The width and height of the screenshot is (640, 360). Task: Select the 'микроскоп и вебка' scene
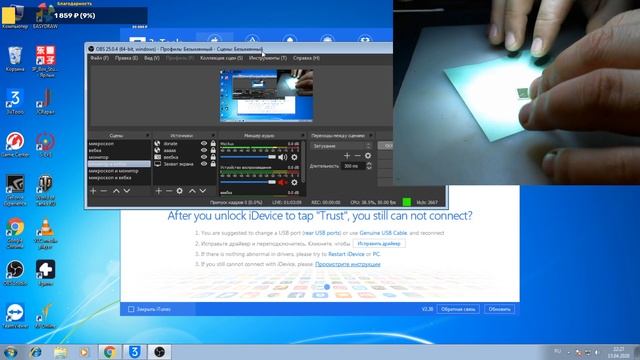point(110,178)
